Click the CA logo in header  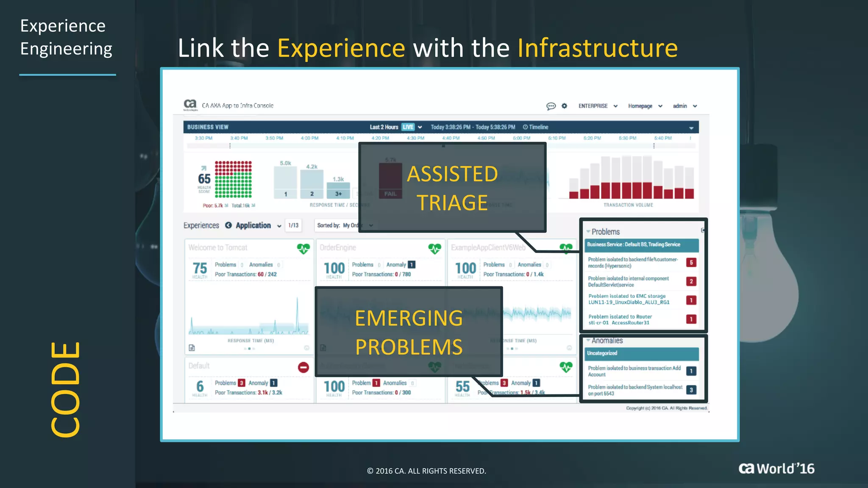190,104
